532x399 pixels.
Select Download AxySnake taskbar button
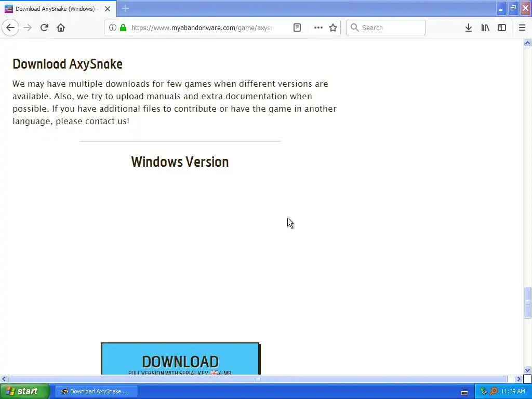[96, 391]
